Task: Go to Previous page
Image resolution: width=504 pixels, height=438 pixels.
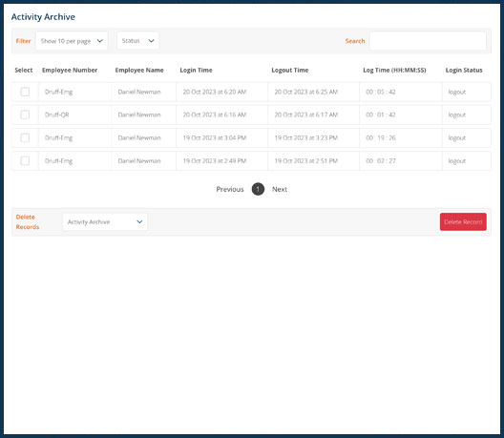Action: coord(230,189)
